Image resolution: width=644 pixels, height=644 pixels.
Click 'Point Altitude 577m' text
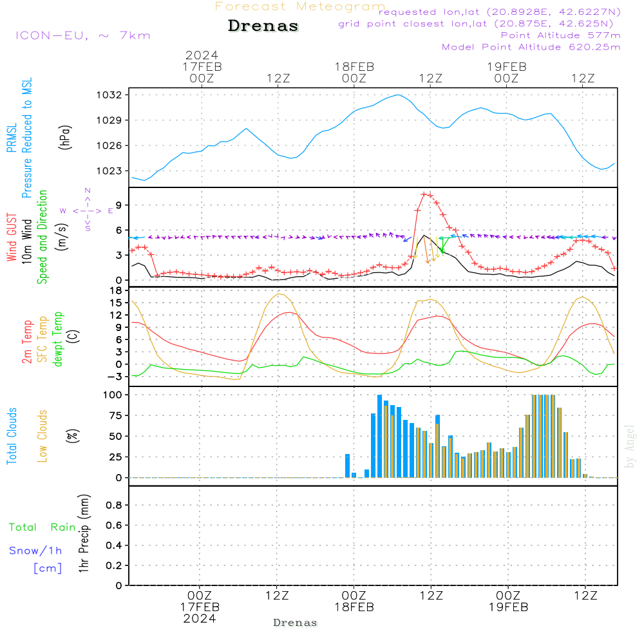coord(561,35)
